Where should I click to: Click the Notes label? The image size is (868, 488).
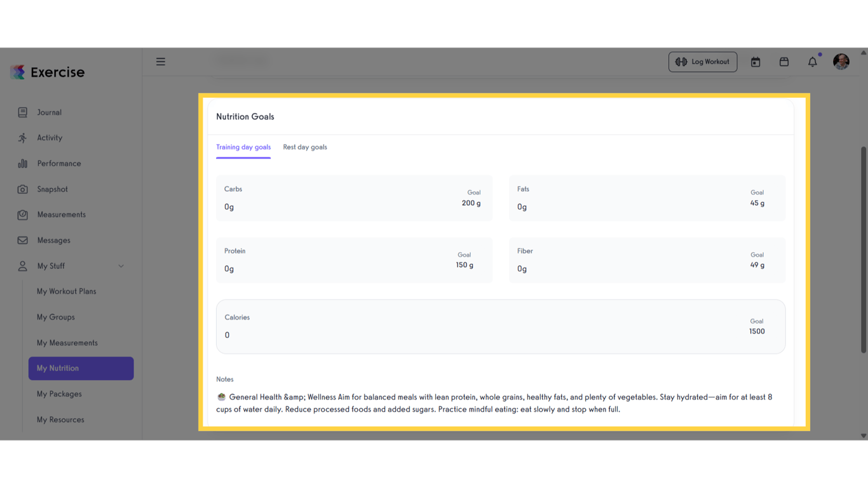coord(225,379)
